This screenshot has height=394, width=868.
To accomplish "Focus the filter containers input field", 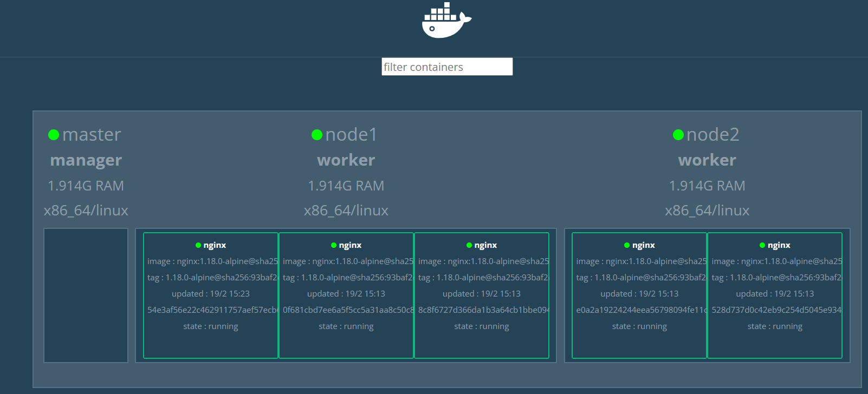I will 447,67.
